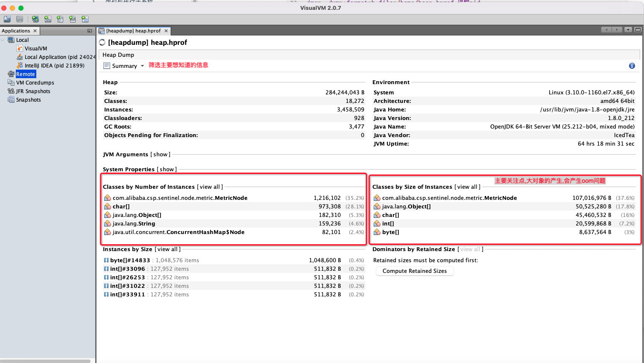Click the Load snapshot toolbar icon
This screenshot has width=644, height=363.
click(x=7, y=19)
